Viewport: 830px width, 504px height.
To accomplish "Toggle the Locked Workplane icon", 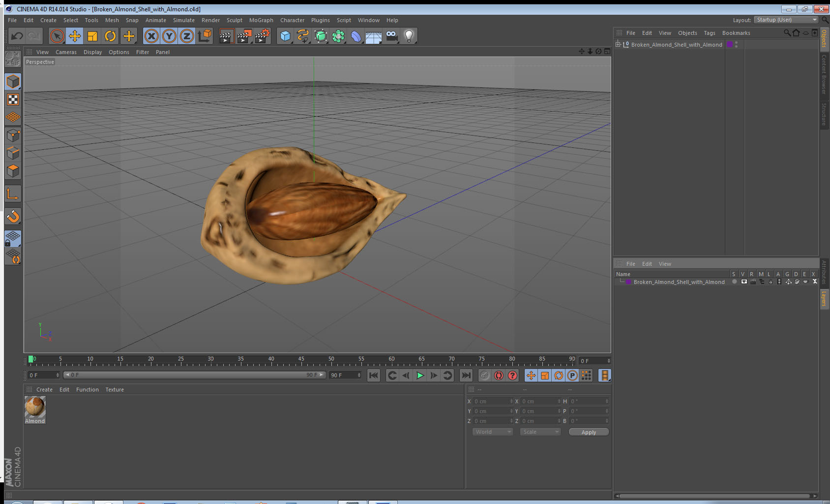I will pos(13,239).
